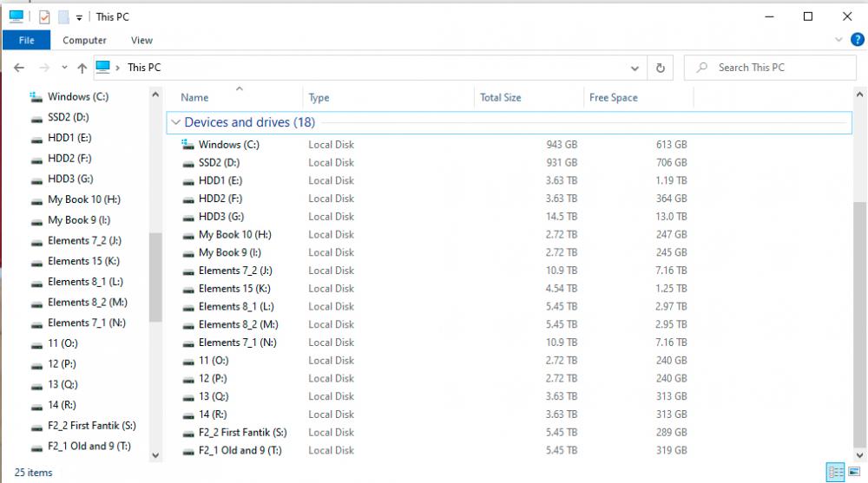Viewport: 868px width, 483px height.
Task: Collapse the Devices and drives group
Action: (x=176, y=122)
